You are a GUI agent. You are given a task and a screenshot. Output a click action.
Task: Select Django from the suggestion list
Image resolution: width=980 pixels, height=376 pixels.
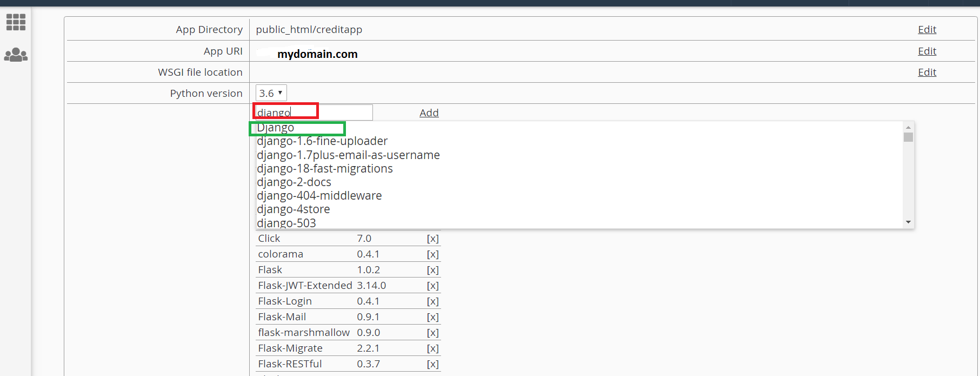point(276,128)
